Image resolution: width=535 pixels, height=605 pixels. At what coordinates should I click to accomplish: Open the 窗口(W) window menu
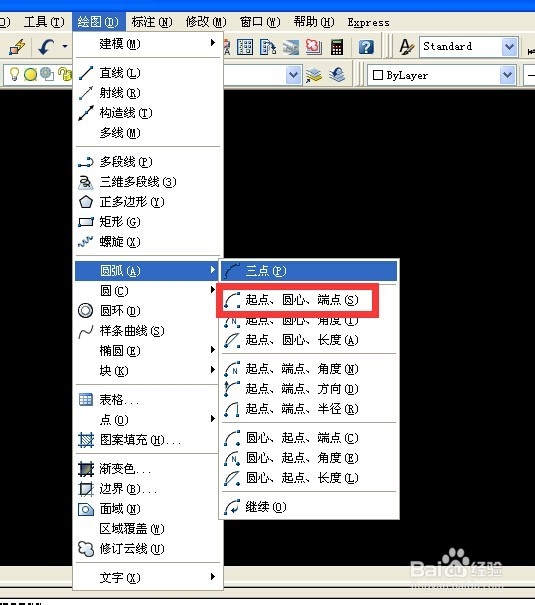point(260,22)
